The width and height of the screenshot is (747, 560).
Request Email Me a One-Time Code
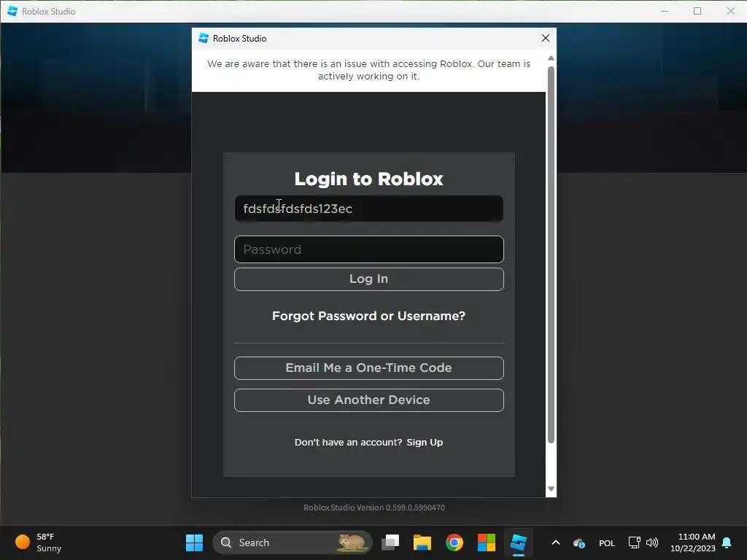[x=368, y=368]
